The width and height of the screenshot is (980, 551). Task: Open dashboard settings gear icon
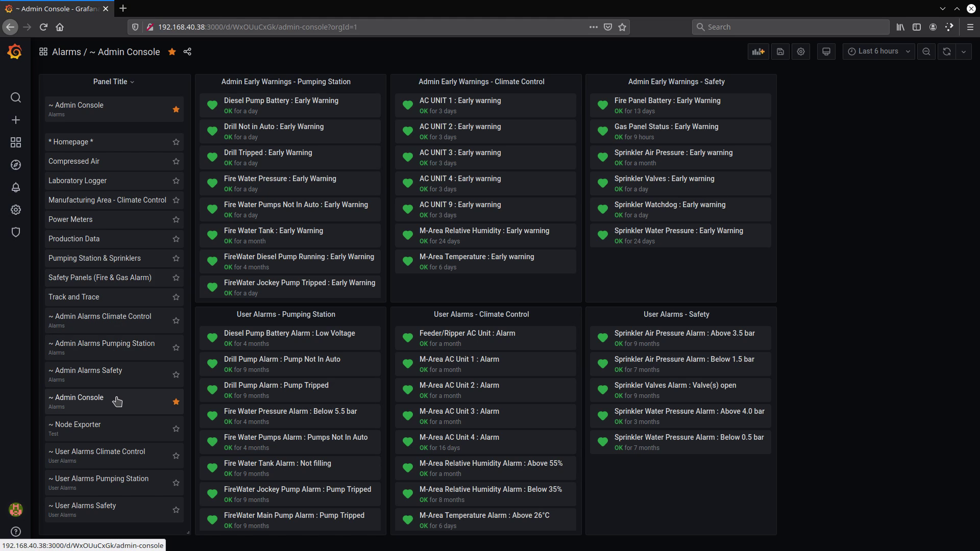point(800,52)
